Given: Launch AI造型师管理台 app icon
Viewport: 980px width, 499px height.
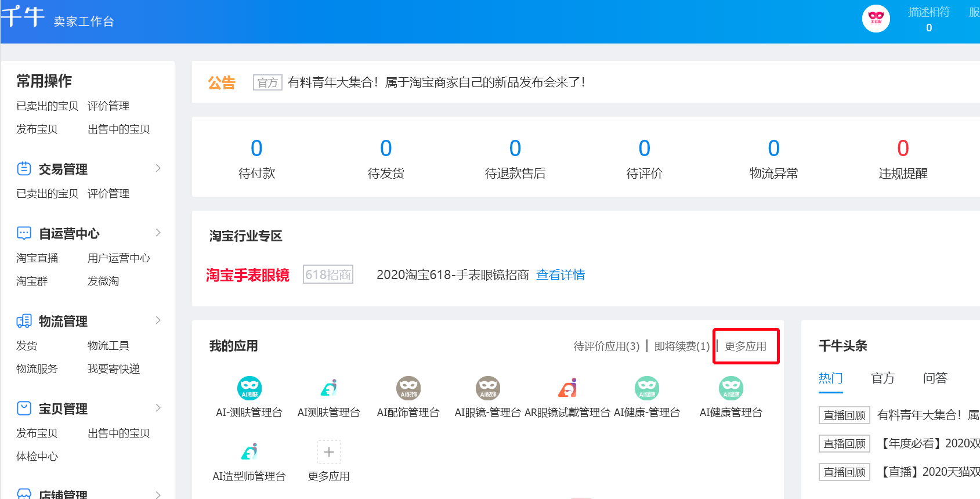Looking at the screenshot, I should (x=249, y=452).
